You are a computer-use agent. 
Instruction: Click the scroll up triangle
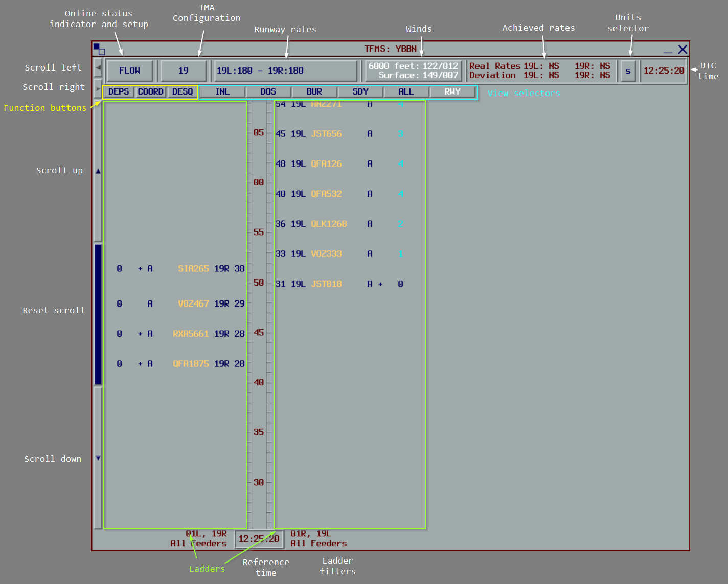[x=98, y=171]
